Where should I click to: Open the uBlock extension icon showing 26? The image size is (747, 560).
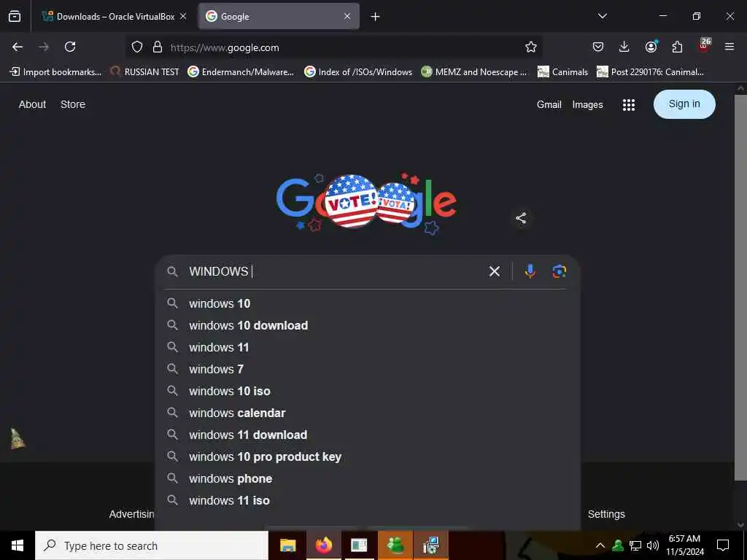point(704,45)
